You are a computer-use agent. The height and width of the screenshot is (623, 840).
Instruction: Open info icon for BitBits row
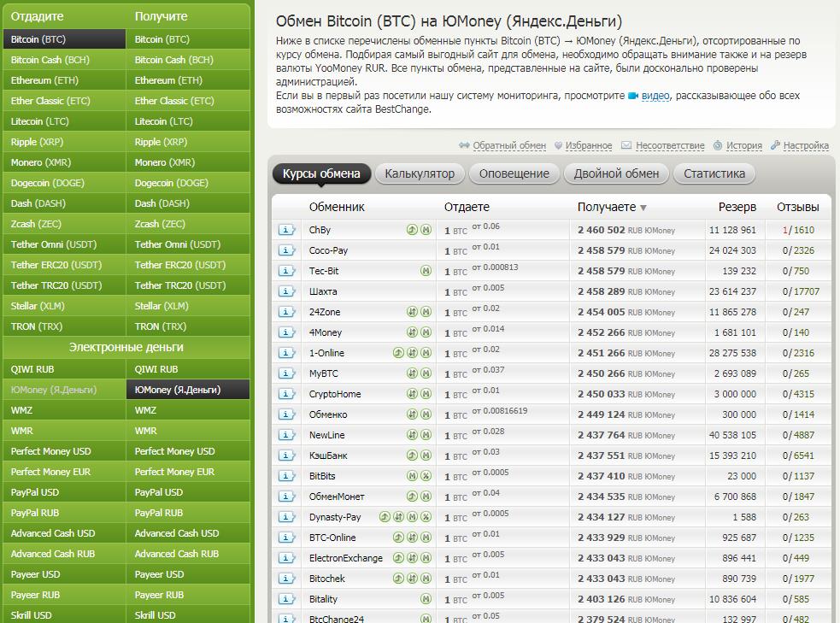tap(286, 476)
